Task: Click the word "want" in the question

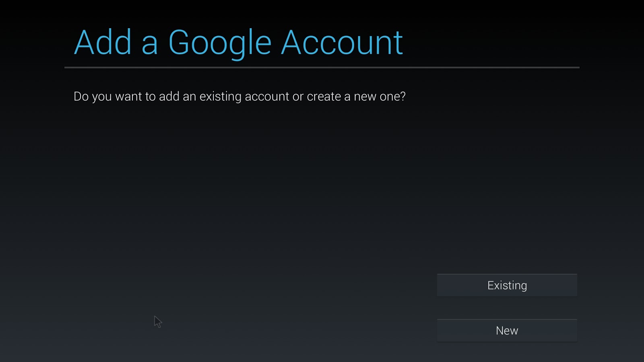Action: point(128,97)
